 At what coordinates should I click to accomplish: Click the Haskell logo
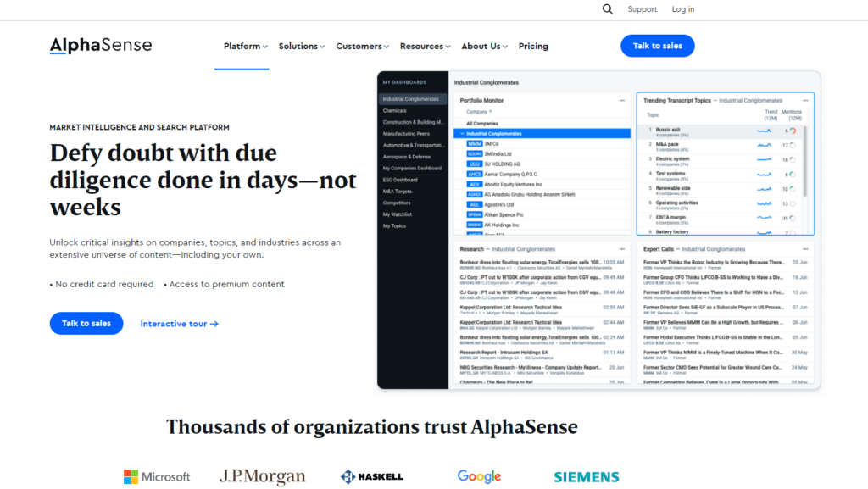click(x=371, y=476)
